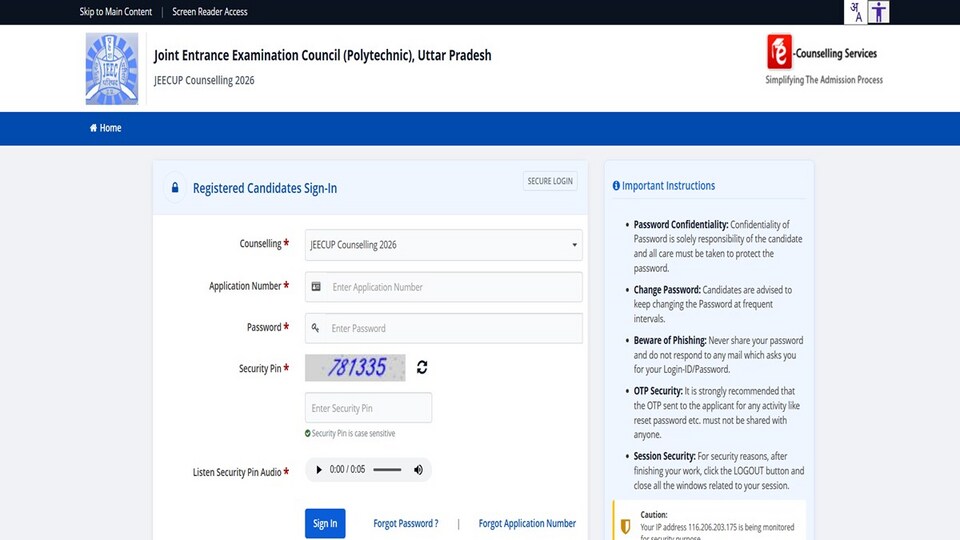This screenshot has height=540, width=960.
Task: Open the accessibility options icon
Action: pos(879,12)
